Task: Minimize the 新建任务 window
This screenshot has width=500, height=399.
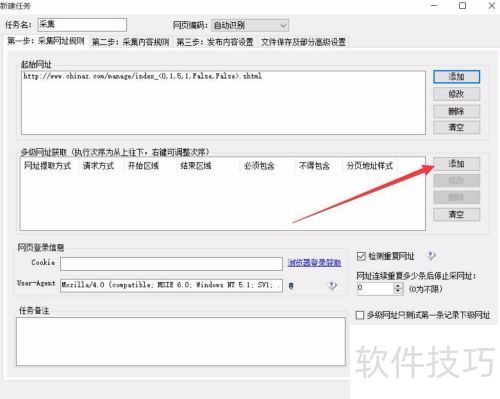Action: point(434,6)
